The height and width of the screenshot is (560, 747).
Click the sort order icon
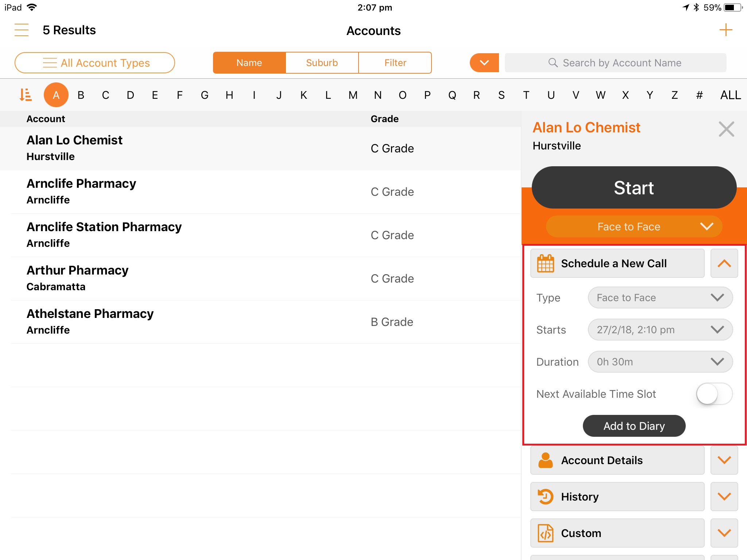click(x=25, y=95)
